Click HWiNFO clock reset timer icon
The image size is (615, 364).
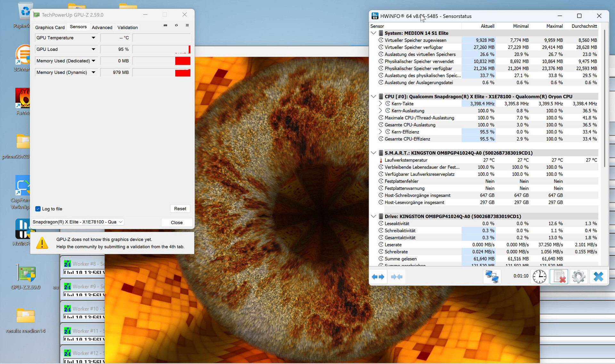pos(539,277)
